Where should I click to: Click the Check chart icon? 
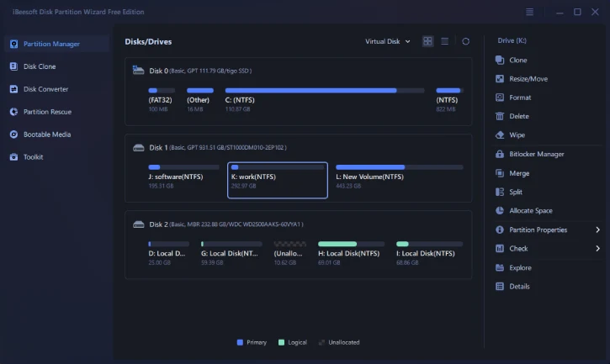(500, 249)
